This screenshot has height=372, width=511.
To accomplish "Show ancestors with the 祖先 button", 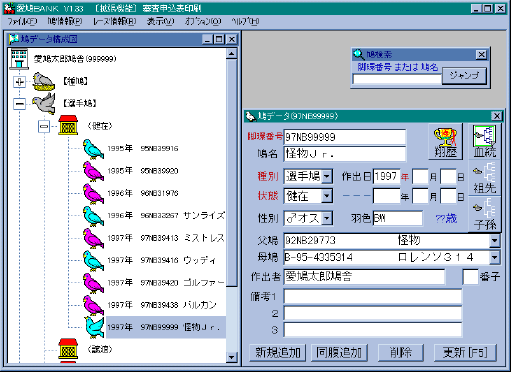I will 485,178.
